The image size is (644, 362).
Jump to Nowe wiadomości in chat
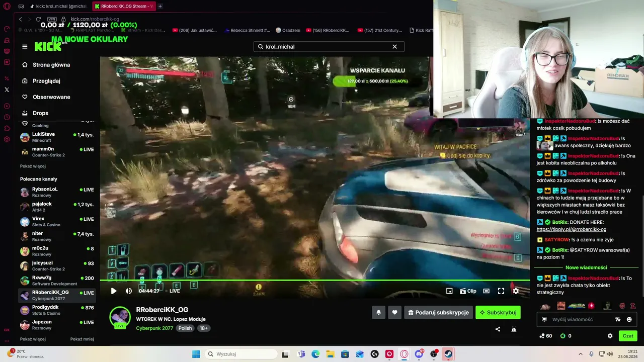click(x=586, y=267)
